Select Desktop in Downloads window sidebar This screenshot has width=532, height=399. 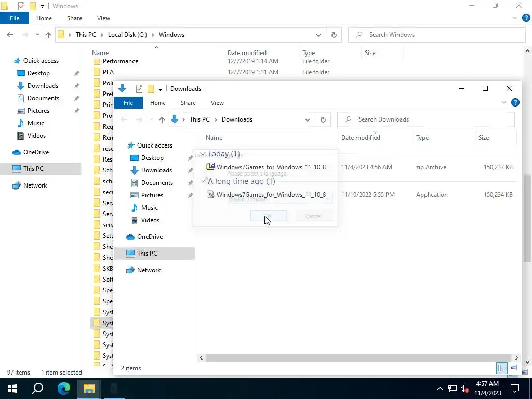pos(152,158)
